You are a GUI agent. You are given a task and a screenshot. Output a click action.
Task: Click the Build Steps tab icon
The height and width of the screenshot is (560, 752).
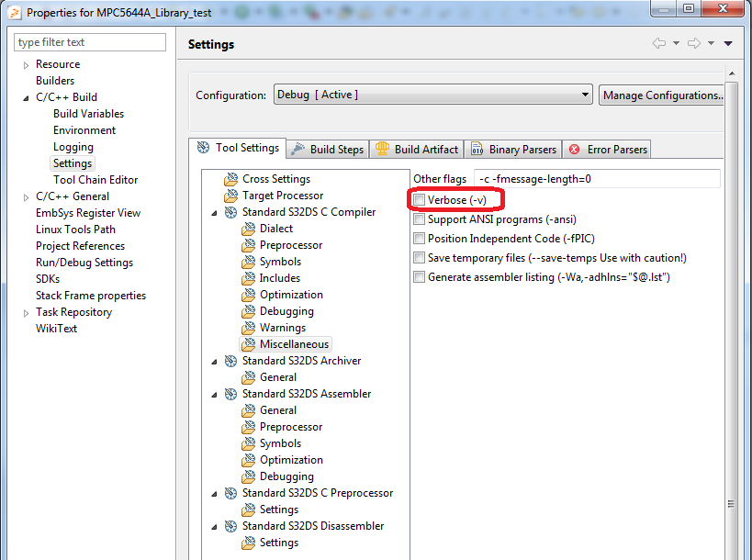297,149
